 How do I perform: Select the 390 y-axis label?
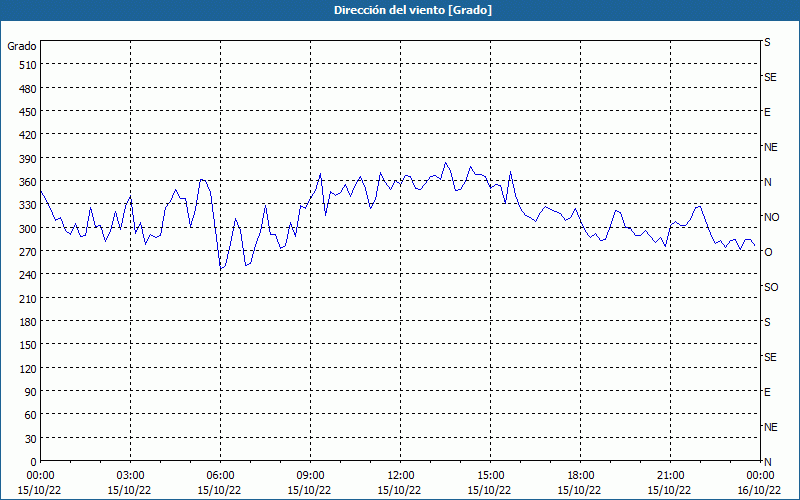tap(28, 159)
